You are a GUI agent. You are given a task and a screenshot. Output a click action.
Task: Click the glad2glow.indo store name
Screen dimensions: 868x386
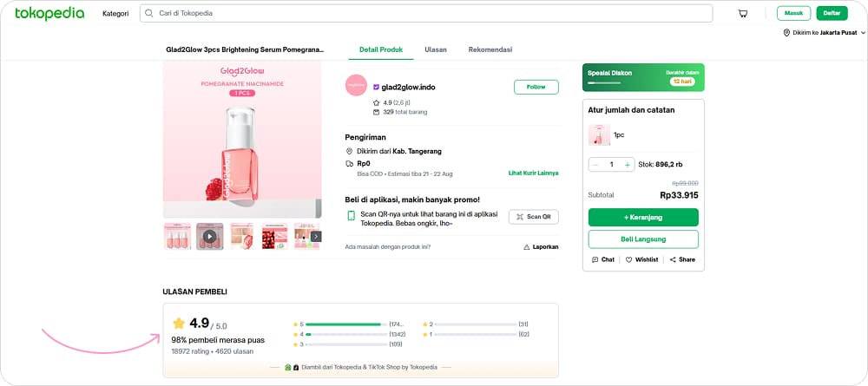tap(408, 87)
